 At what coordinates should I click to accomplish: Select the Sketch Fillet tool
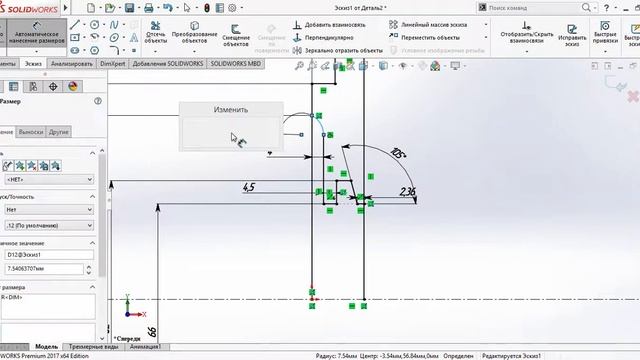(x=114, y=50)
